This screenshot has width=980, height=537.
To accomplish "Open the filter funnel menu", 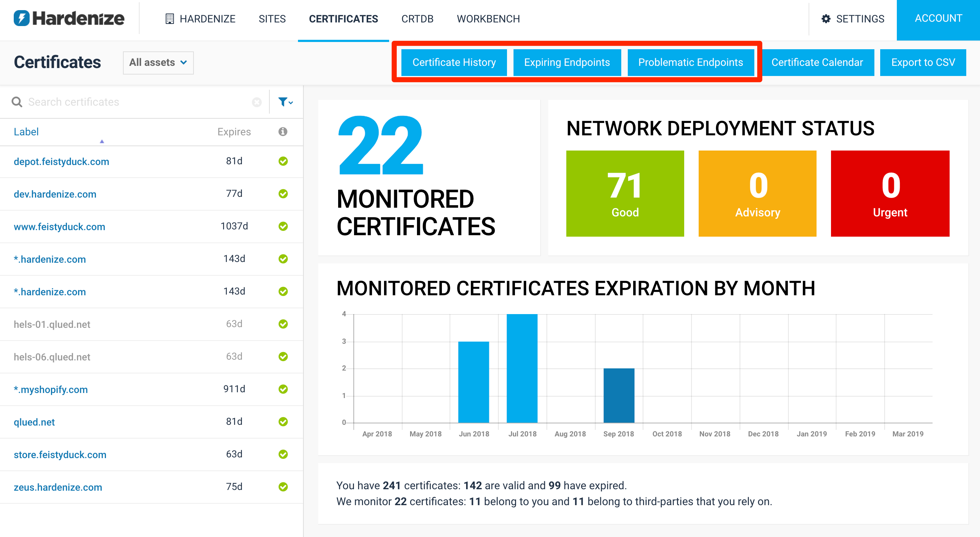I will (285, 102).
